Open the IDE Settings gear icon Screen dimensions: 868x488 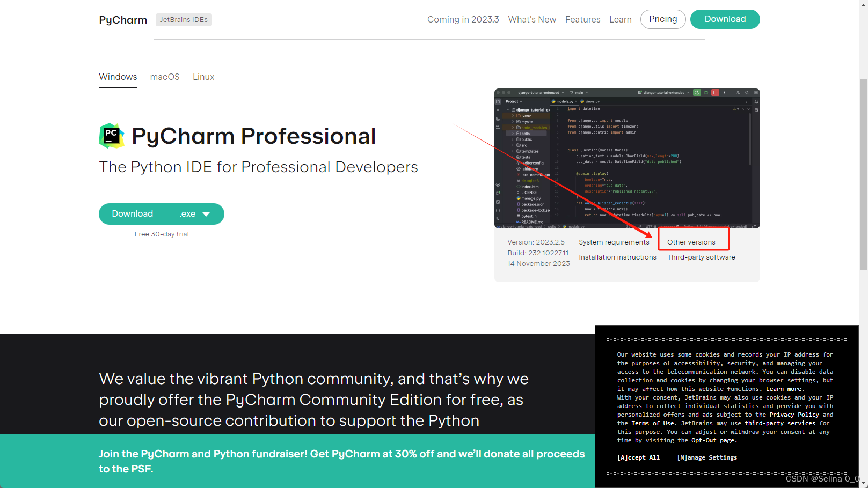[756, 92]
